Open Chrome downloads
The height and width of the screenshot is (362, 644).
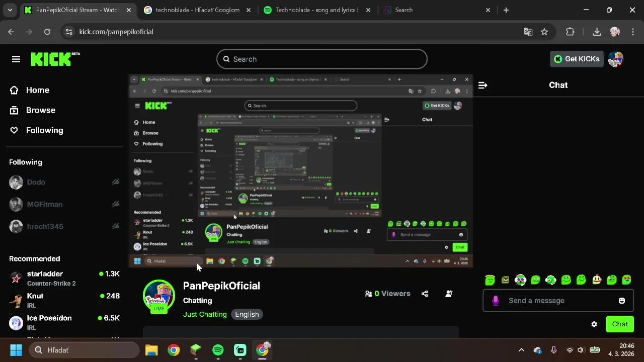tap(597, 32)
